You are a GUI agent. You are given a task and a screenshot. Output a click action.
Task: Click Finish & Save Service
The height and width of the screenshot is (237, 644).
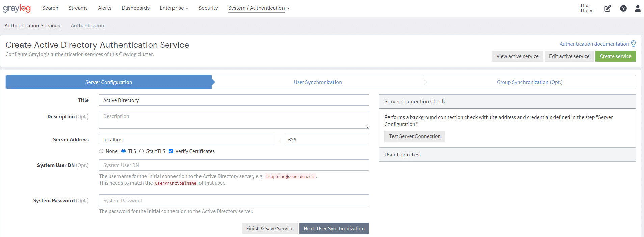click(x=270, y=229)
